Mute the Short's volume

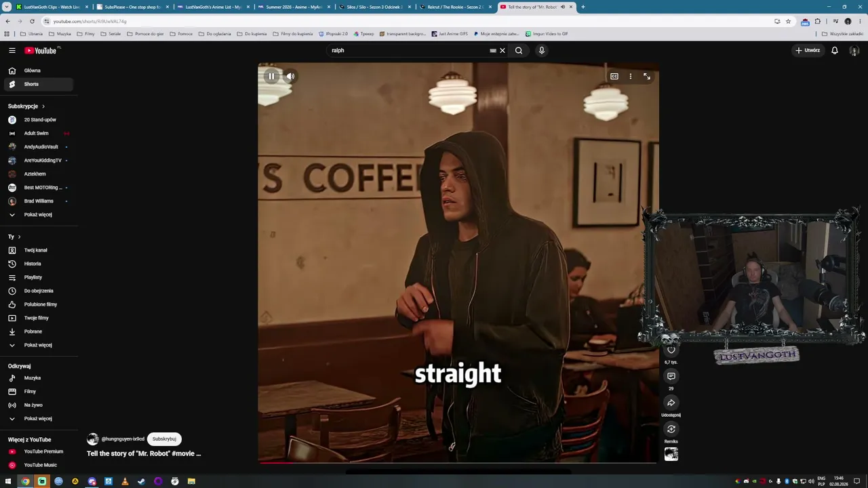[290, 76]
